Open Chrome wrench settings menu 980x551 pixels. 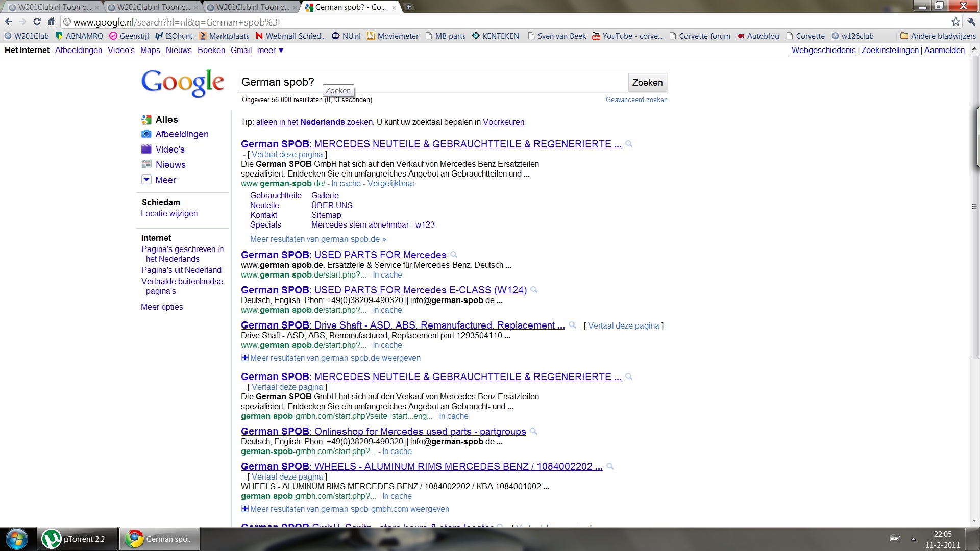971,21
